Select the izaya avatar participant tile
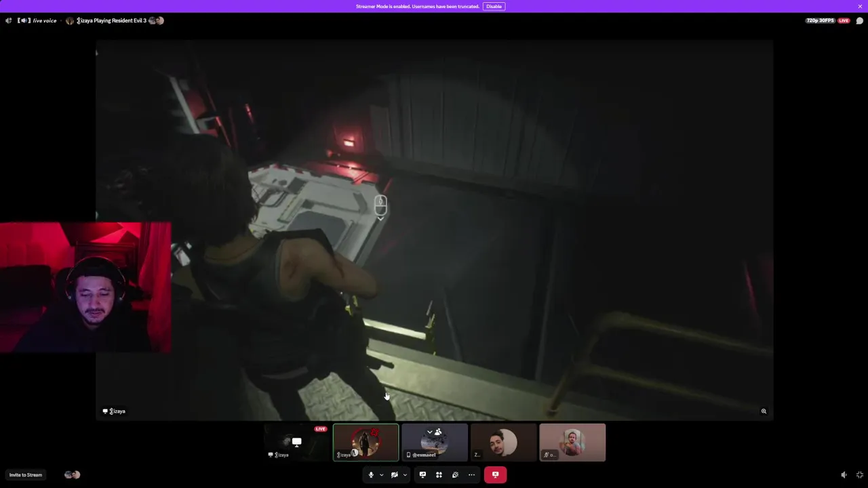The height and width of the screenshot is (488, 868). [x=366, y=442]
